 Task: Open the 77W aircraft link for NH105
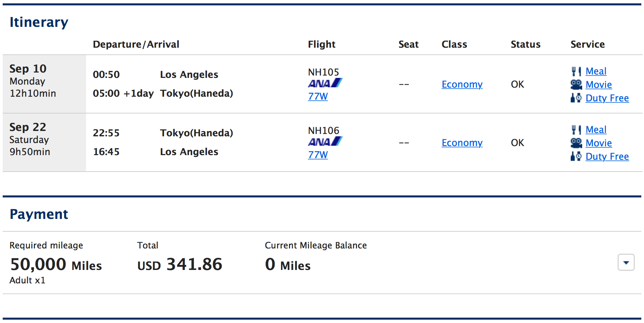pos(318,96)
